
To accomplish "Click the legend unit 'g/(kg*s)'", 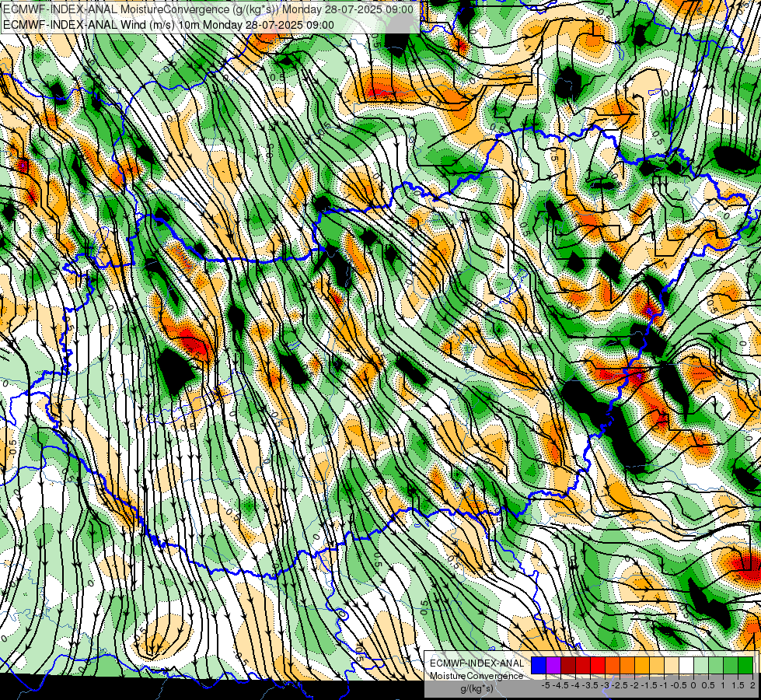I will point(477,688).
